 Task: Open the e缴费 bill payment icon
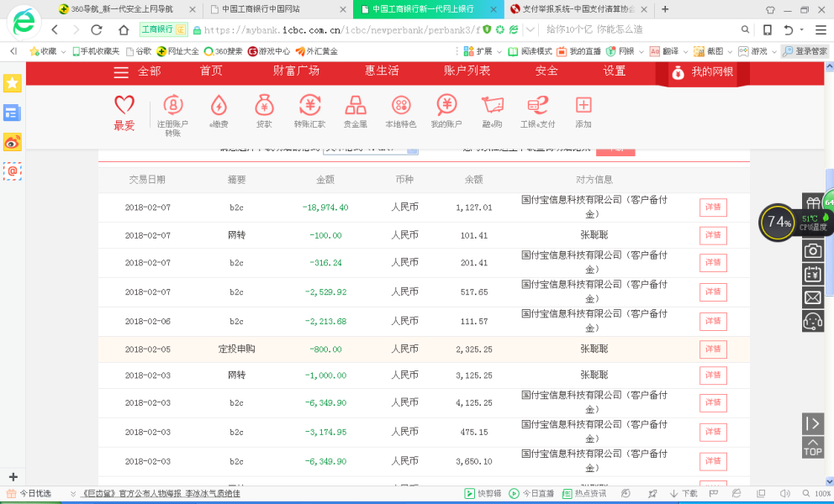point(218,106)
